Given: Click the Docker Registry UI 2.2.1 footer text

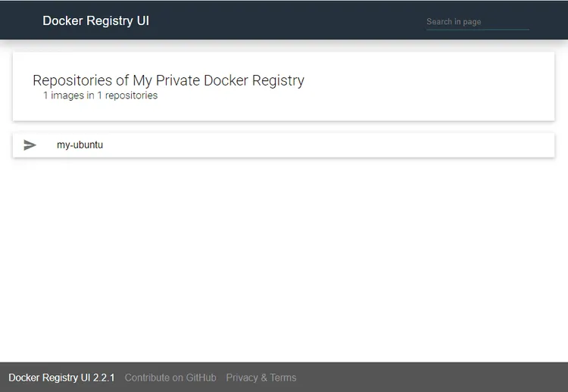Looking at the screenshot, I should [x=61, y=378].
